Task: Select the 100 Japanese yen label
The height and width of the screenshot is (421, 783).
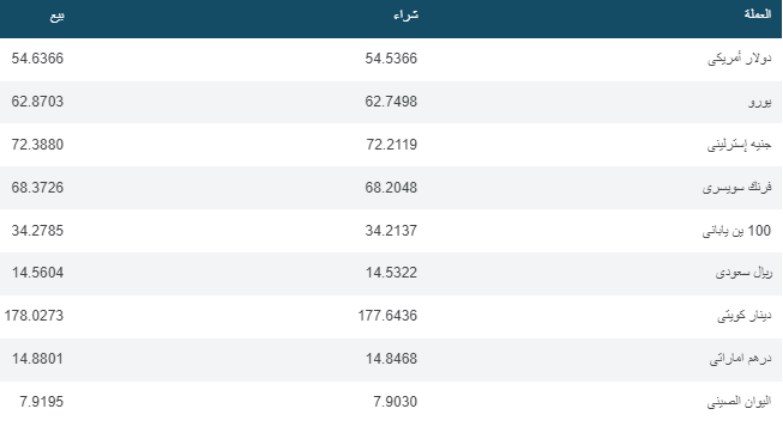Action: pos(737,231)
